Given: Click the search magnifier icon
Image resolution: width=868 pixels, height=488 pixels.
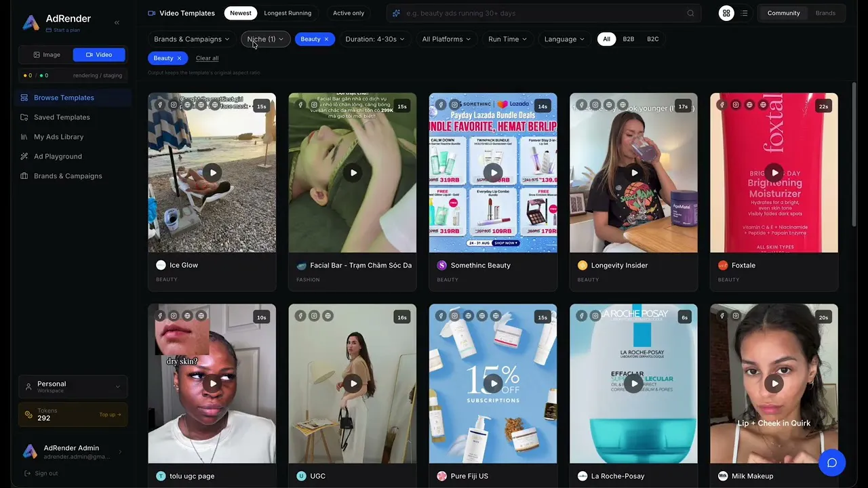Looking at the screenshot, I should point(690,13).
